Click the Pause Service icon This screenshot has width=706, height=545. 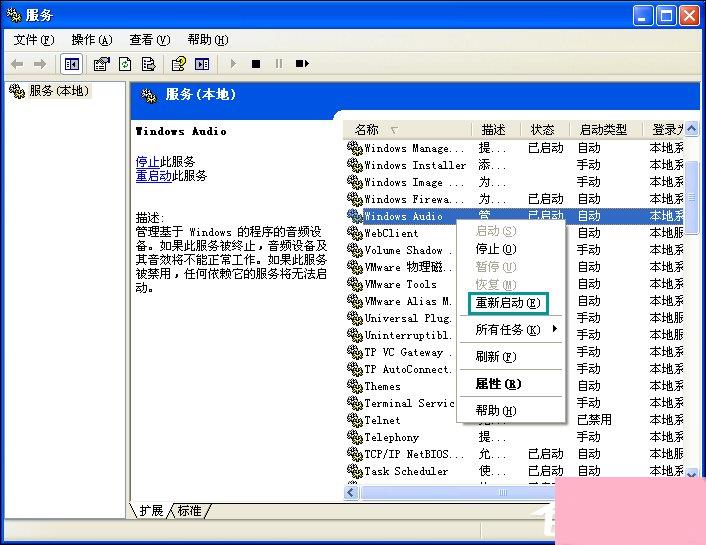click(279, 64)
